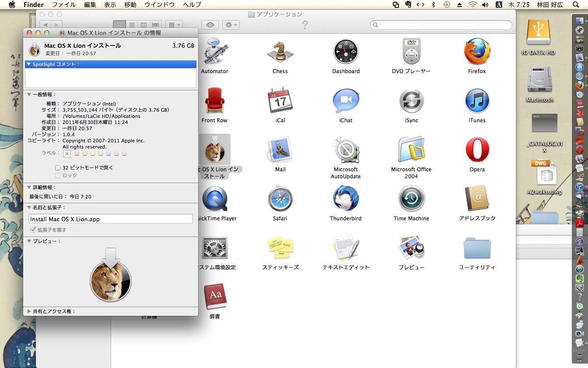Open the 表示 menu
This screenshot has width=588, height=368.
110,5
